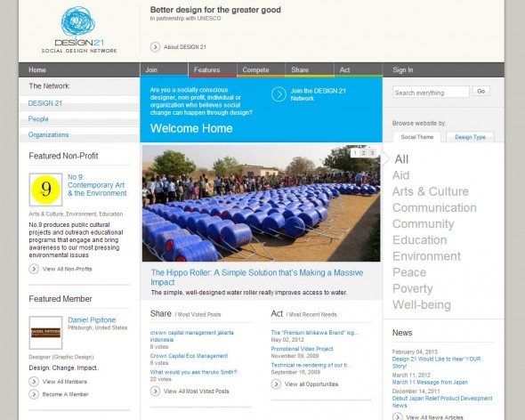Click the Hippo Roller slideshow photo
The image size is (525, 420).
261,203
